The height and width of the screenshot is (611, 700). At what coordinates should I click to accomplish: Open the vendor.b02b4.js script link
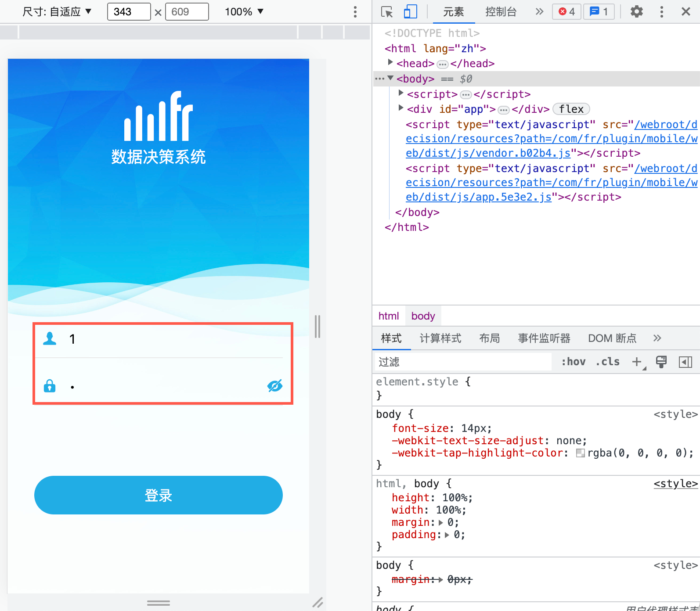click(x=552, y=139)
